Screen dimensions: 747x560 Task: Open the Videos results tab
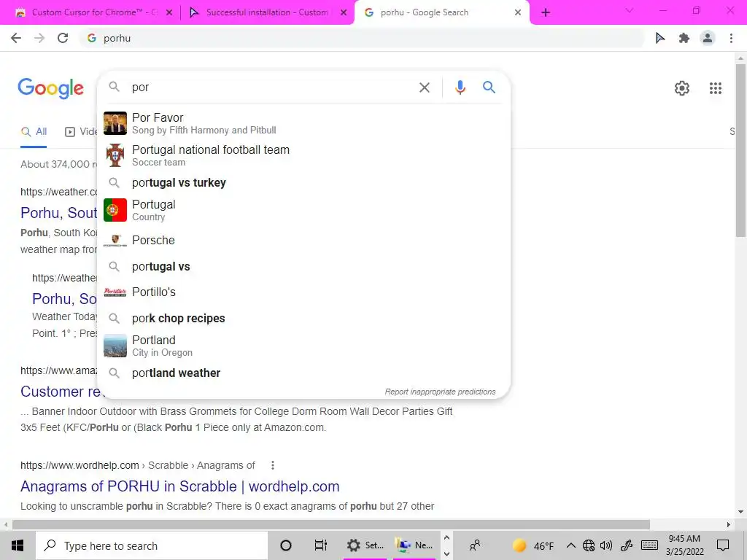80,132
